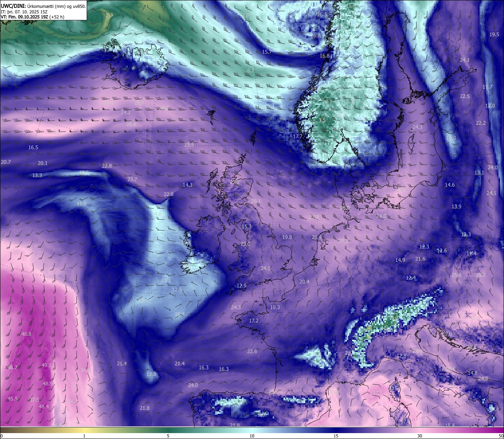Click the 14.6 value label

point(450,185)
